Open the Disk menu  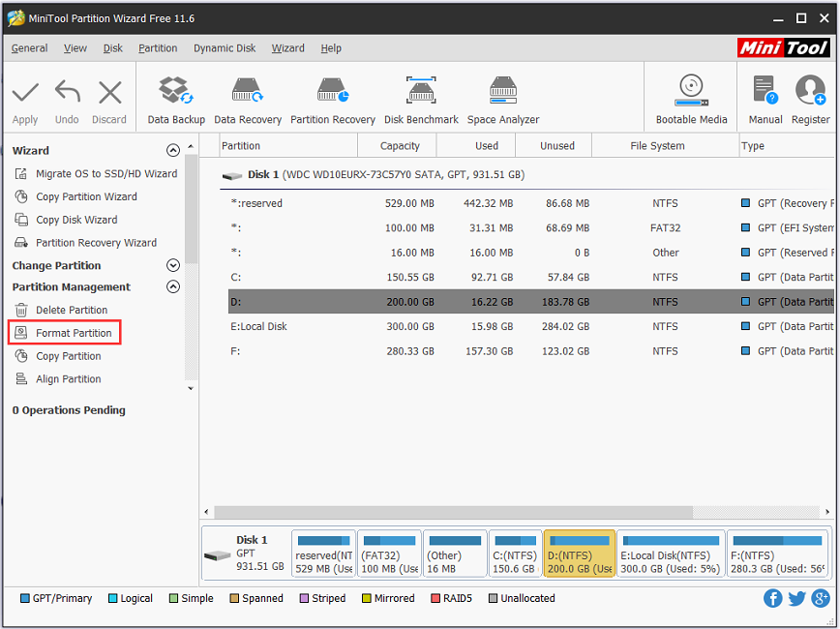(112, 48)
